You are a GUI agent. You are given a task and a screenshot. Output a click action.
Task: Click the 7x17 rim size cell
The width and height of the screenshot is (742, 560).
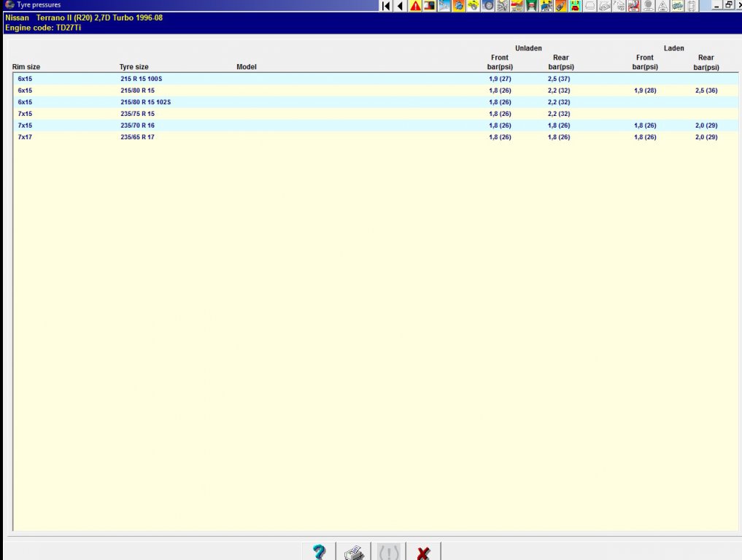25,137
